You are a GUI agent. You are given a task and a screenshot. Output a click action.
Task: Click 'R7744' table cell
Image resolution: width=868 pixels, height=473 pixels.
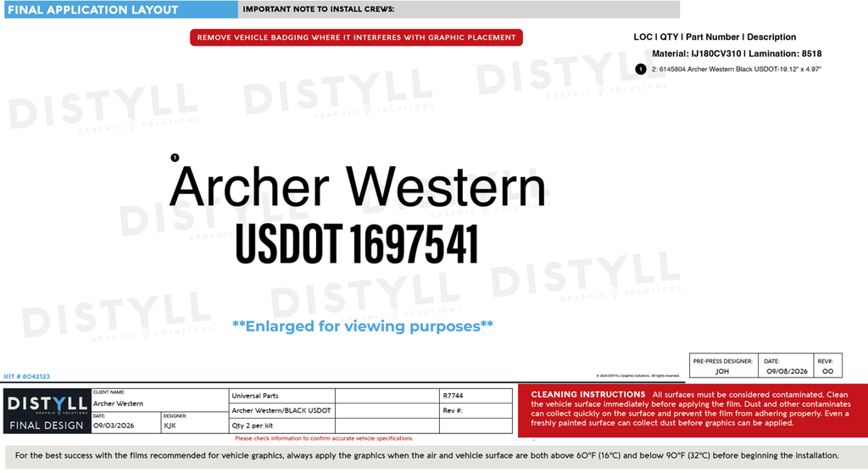click(x=476, y=396)
